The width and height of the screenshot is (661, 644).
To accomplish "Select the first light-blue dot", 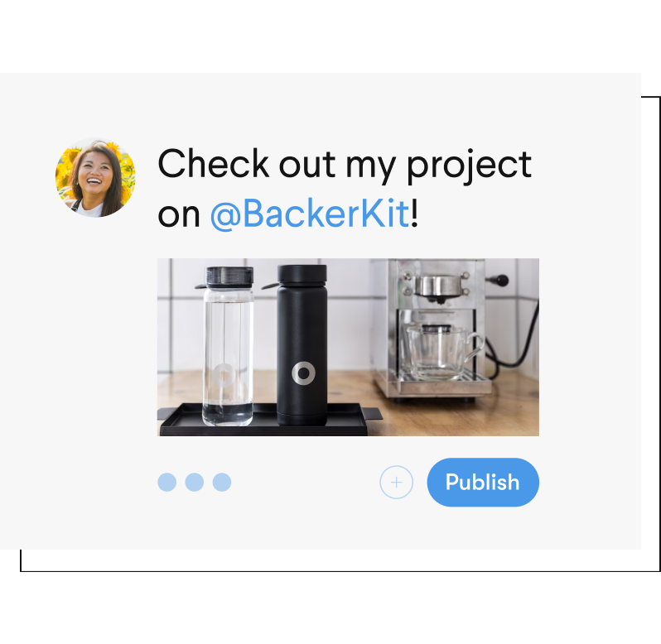I will coord(167,483).
